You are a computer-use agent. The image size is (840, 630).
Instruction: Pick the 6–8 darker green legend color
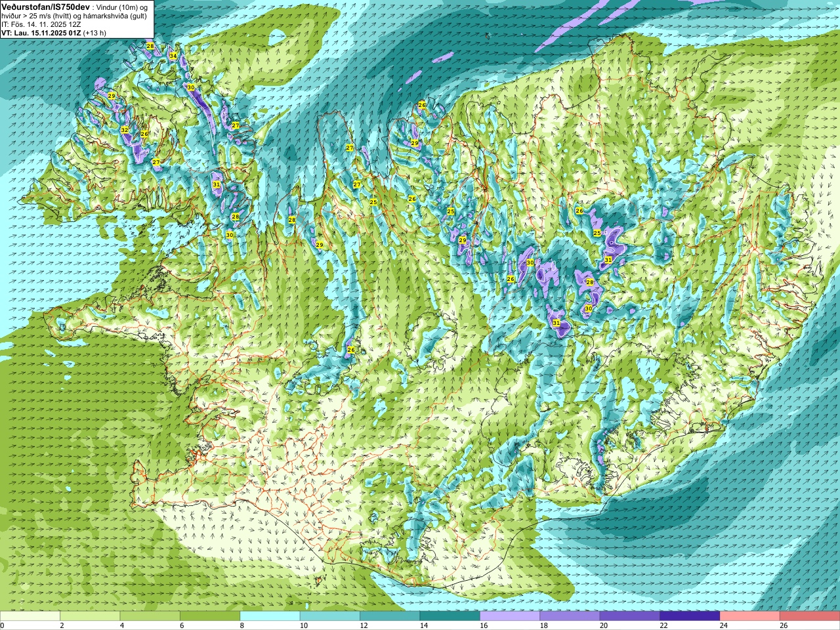click(x=210, y=616)
